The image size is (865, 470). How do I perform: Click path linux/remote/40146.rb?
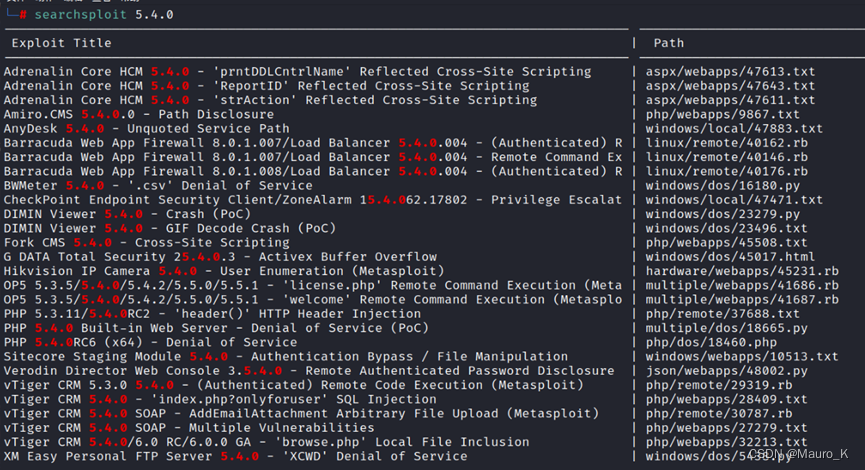point(727,158)
